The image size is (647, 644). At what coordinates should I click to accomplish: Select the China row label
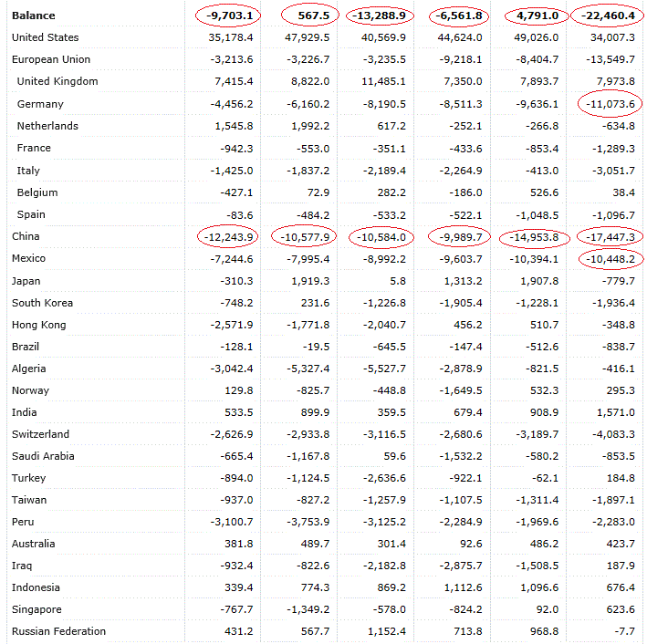coord(26,236)
